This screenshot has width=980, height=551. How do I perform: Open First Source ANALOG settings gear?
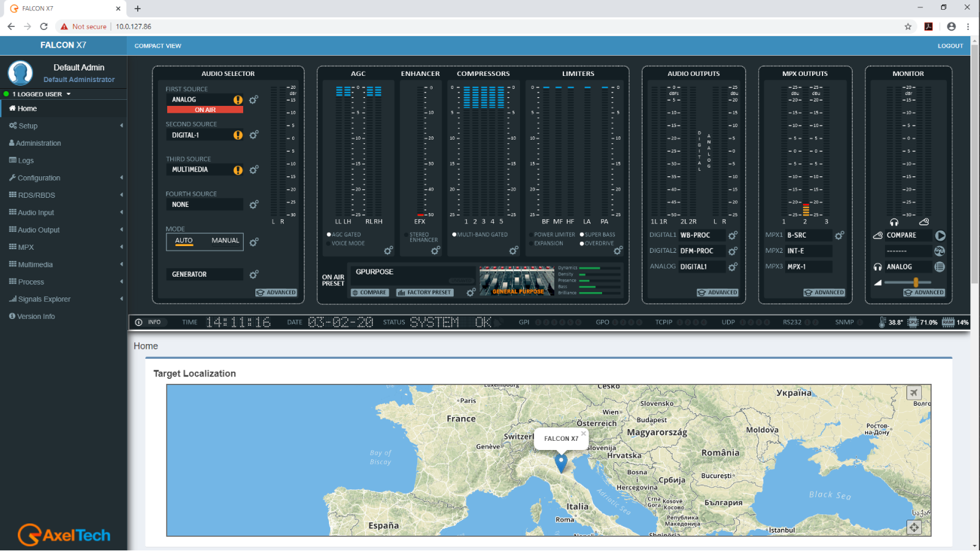(x=254, y=99)
